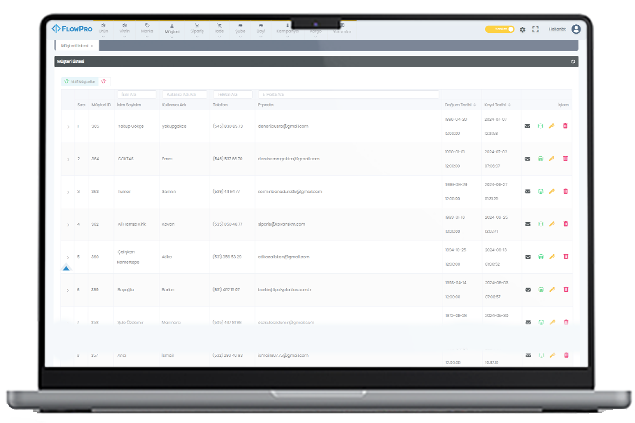This screenshot has height=423, width=635.
Task: Expand the first table row with its chevron
Action: click(68, 126)
